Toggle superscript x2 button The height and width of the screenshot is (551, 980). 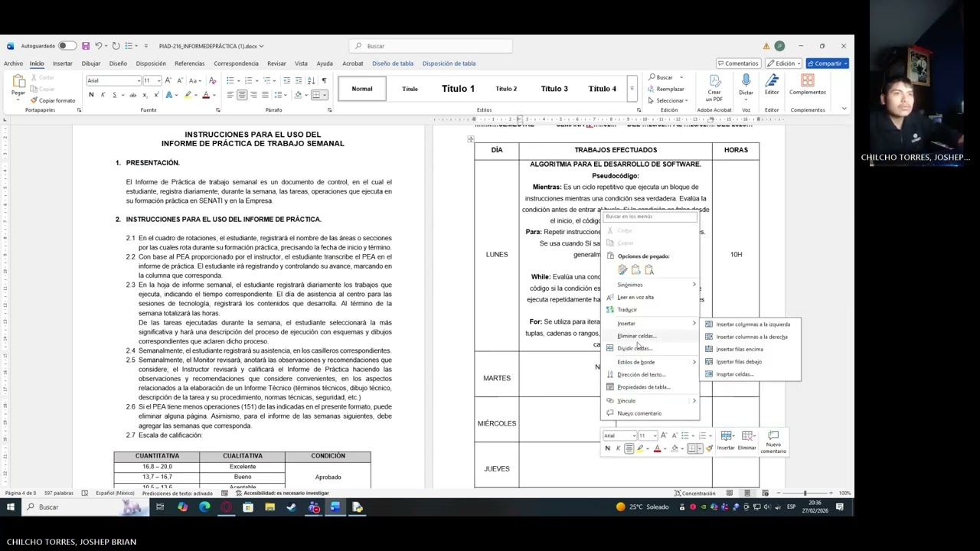tap(156, 95)
